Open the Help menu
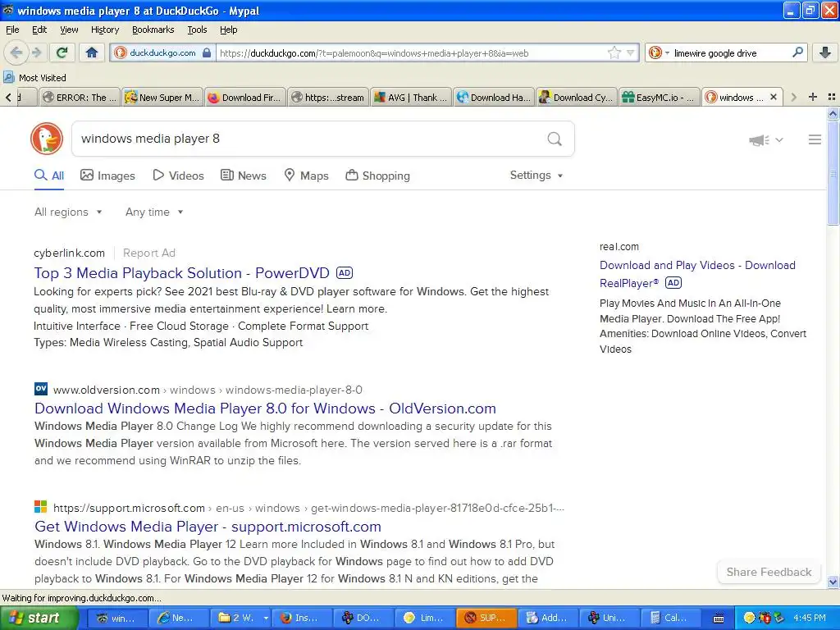Viewport: 840px width, 630px height. click(x=228, y=30)
